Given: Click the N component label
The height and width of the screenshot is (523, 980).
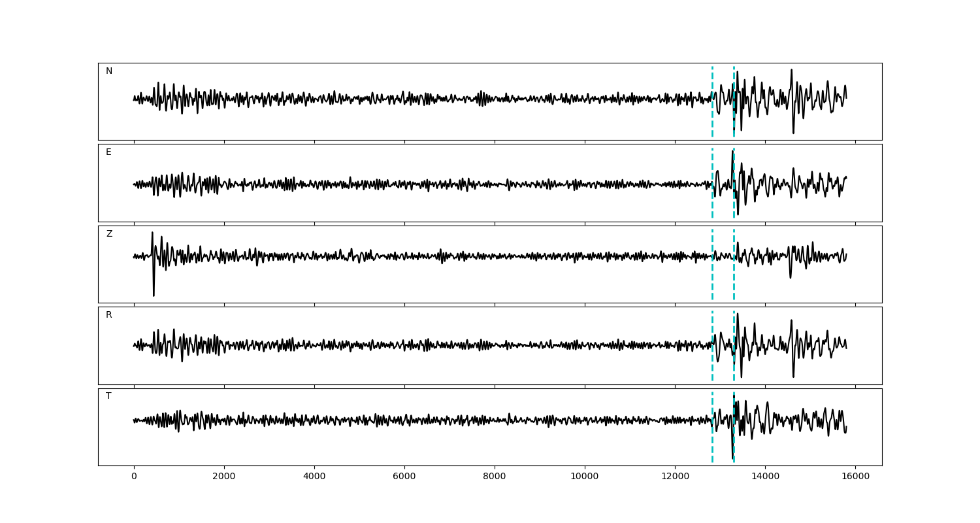Looking at the screenshot, I should (x=109, y=71).
